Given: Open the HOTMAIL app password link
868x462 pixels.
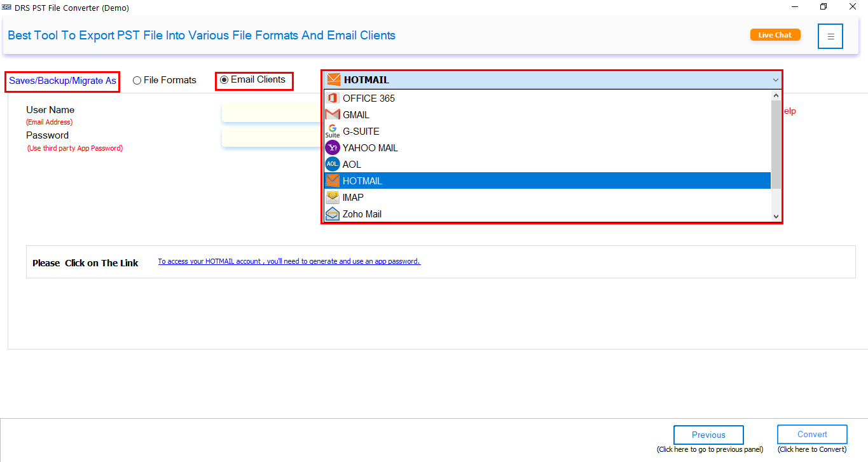Looking at the screenshot, I should (289, 261).
